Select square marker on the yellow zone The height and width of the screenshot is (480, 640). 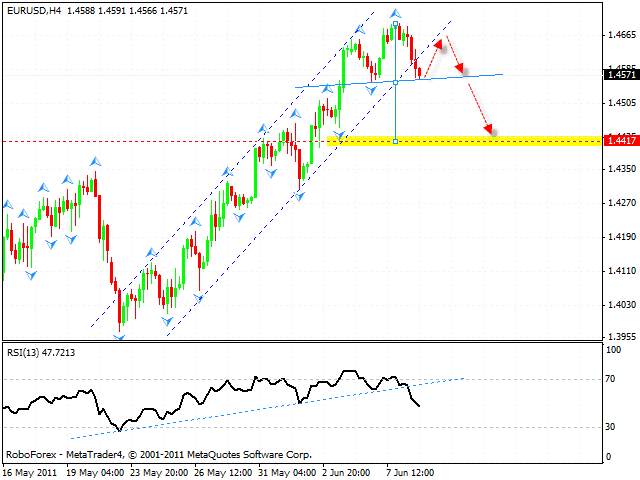tap(397, 141)
